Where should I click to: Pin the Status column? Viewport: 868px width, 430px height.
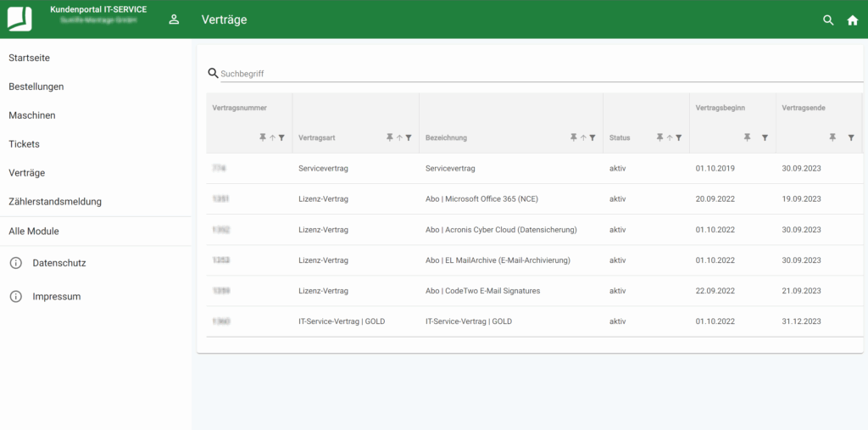point(659,137)
